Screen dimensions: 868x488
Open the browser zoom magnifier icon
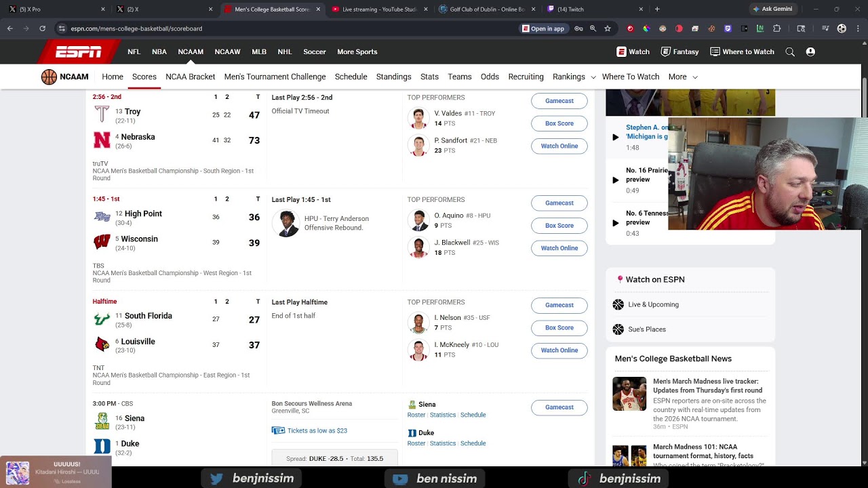pos(593,28)
